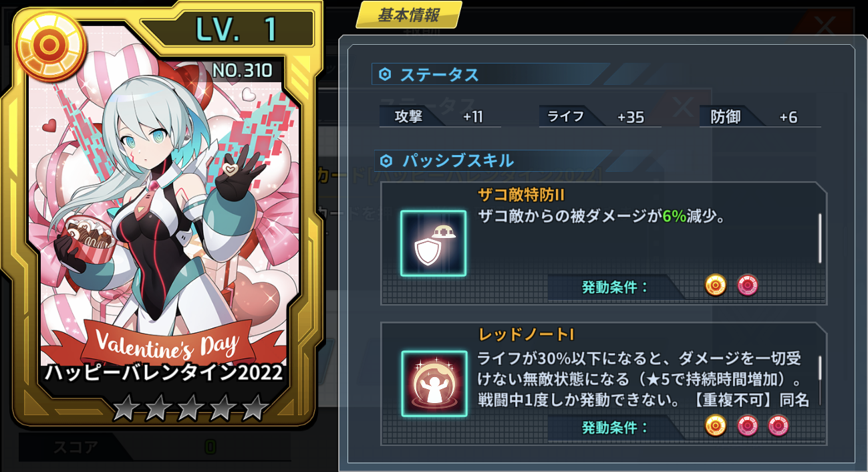This screenshot has height=472, width=868.
Task: Select the ザコ敵特防II shield skill icon
Action: click(433, 243)
